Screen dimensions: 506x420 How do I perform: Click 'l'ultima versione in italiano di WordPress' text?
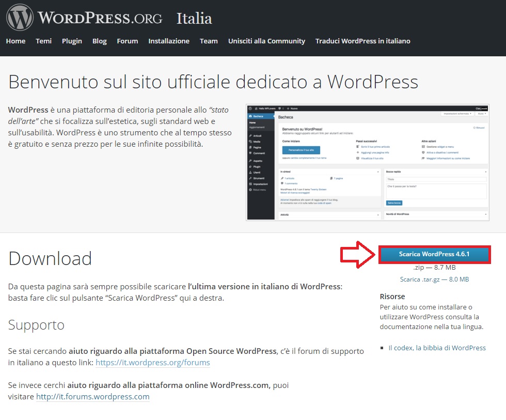[x=264, y=286]
